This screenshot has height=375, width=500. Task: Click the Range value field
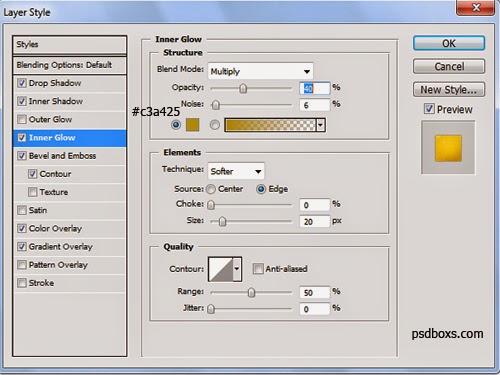pos(315,292)
